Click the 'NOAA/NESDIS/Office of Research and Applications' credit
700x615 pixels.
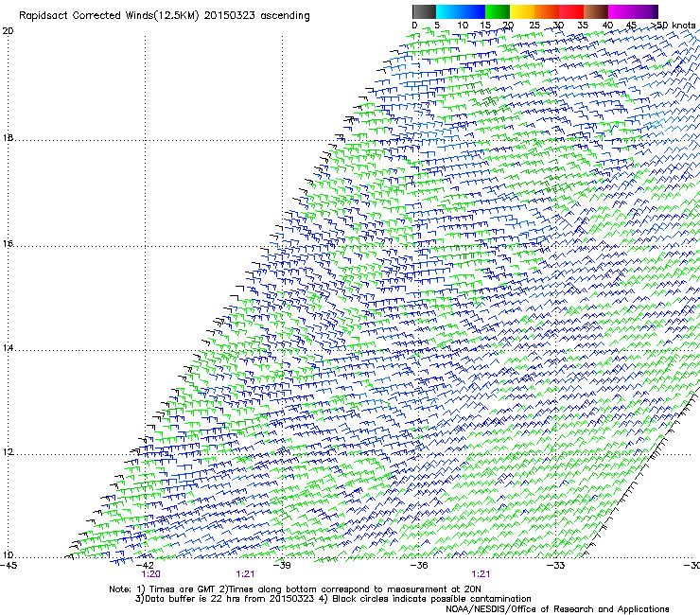[557, 609]
